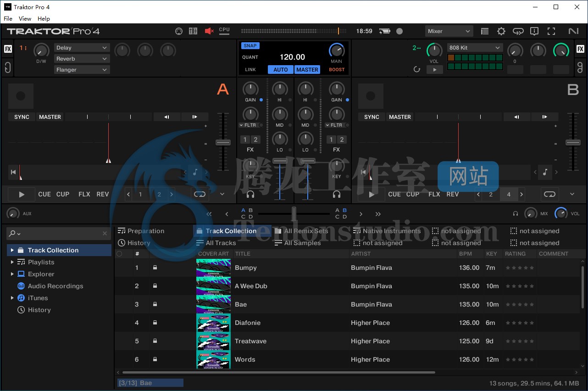Click Deck A headphone cue icon
This screenshot has width=588, height=391.
[250, 195]
